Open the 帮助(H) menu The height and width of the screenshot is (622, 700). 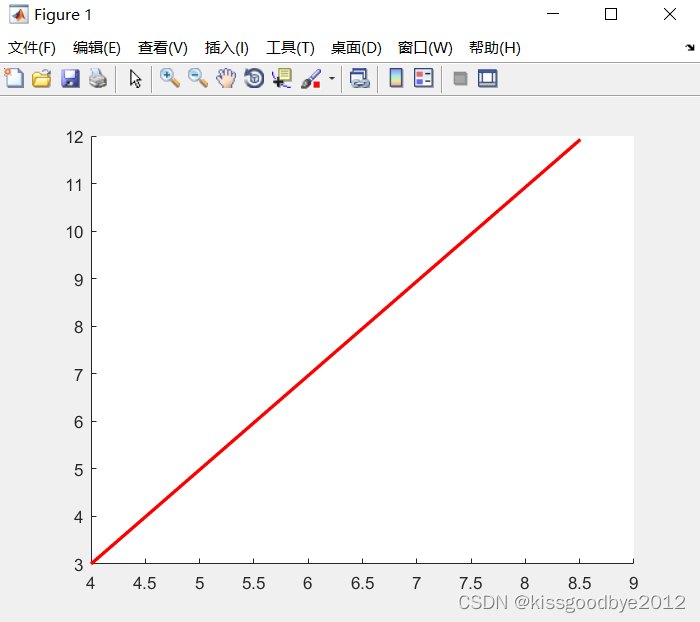[495, 48]
